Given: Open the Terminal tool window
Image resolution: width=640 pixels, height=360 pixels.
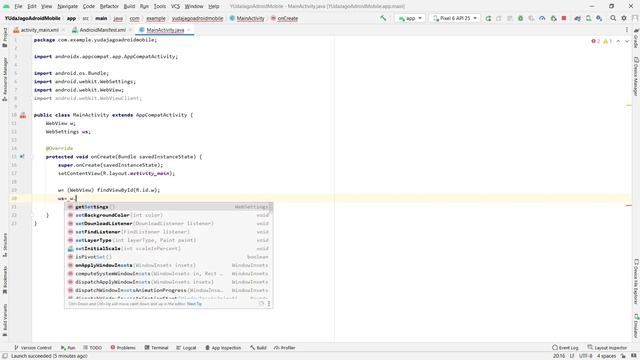Looking at the screenshot, I should tap(156, 348).
